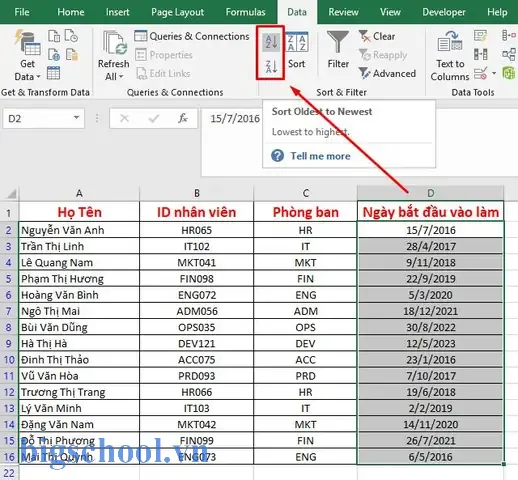This screenshot has width=518, height=480.
Task: Click the fx insert function icon
Action: pyautogui.click(x=182, y=118)
